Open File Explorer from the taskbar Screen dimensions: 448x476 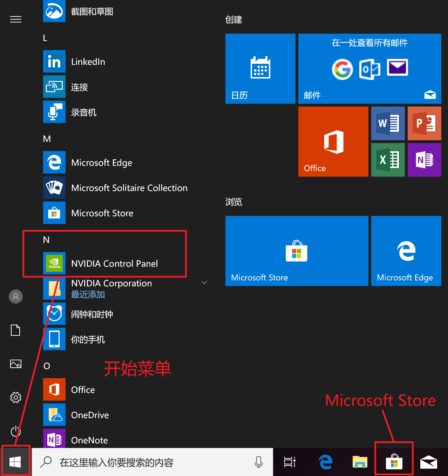[x=360, y=462]
